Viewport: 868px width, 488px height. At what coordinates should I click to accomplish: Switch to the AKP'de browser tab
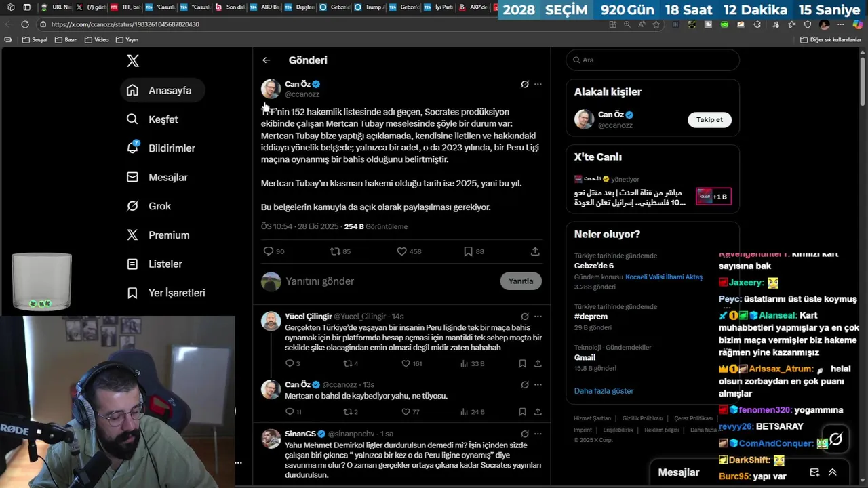pyautogui.click(x=473, y=7)
